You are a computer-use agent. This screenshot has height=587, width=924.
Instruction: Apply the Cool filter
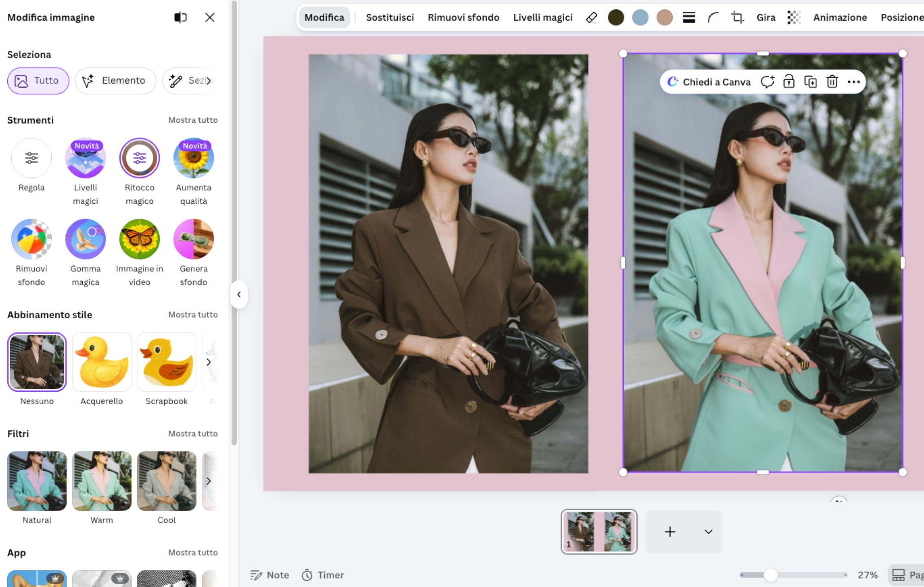(x=167, y=481)
